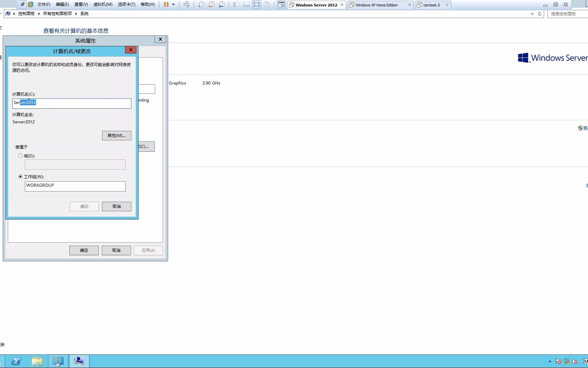Pause the virtual machine
Image resolution: width=588 pixels, height=368 pixels.
[x=166, y=4]
